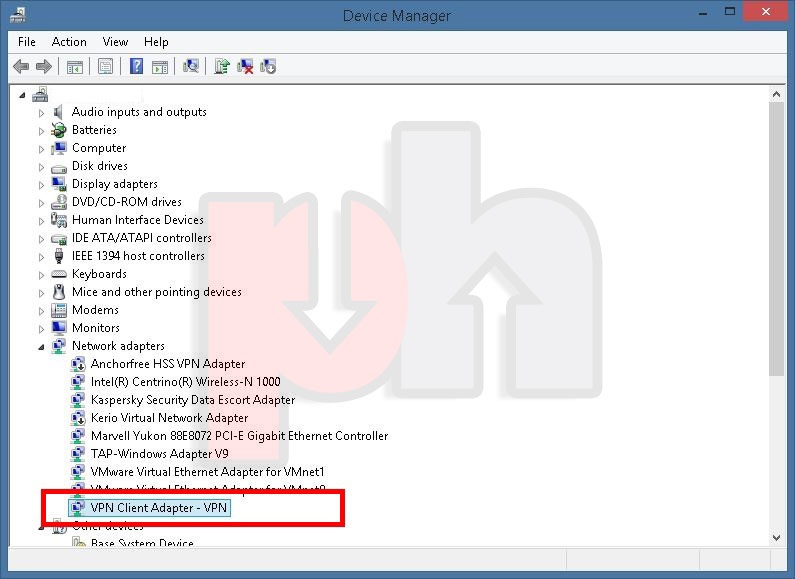Click the Kerio Virtual Network Adapter icon

click(78, 418)
